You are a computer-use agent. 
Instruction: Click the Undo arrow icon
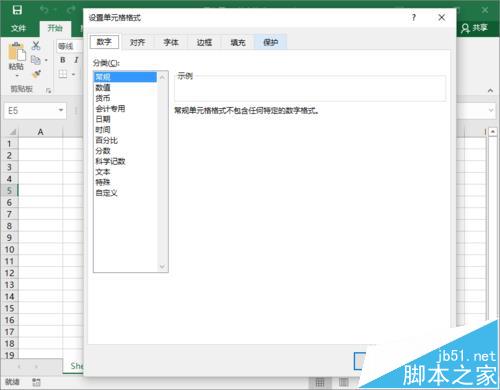(x=44, y=10)
